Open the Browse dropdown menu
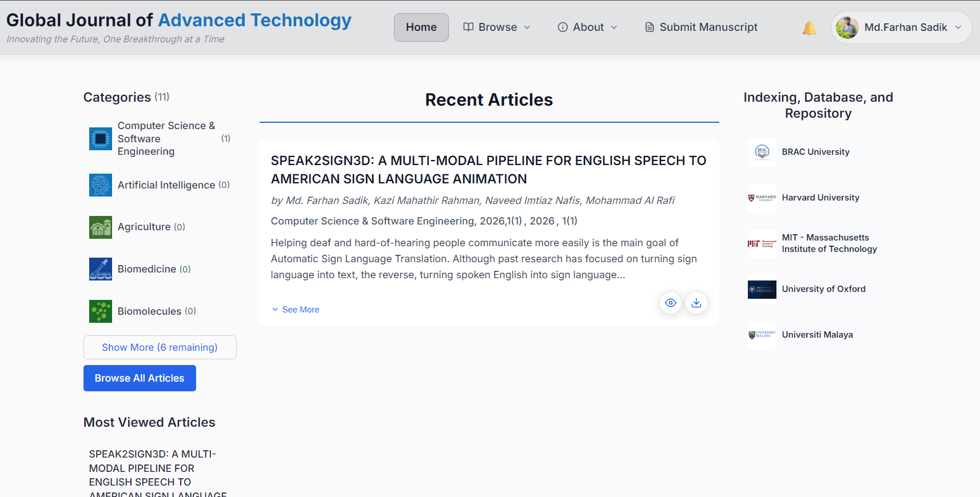This screenshot has height=497, width=980. (x=497, y=27)
